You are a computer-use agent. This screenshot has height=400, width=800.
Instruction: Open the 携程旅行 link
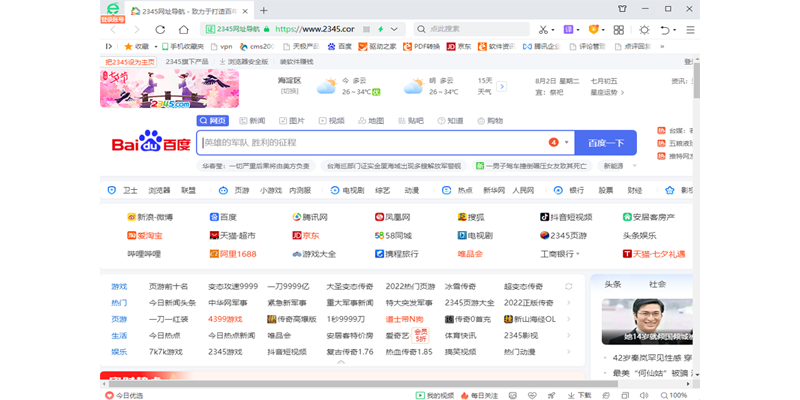(397, 254)
